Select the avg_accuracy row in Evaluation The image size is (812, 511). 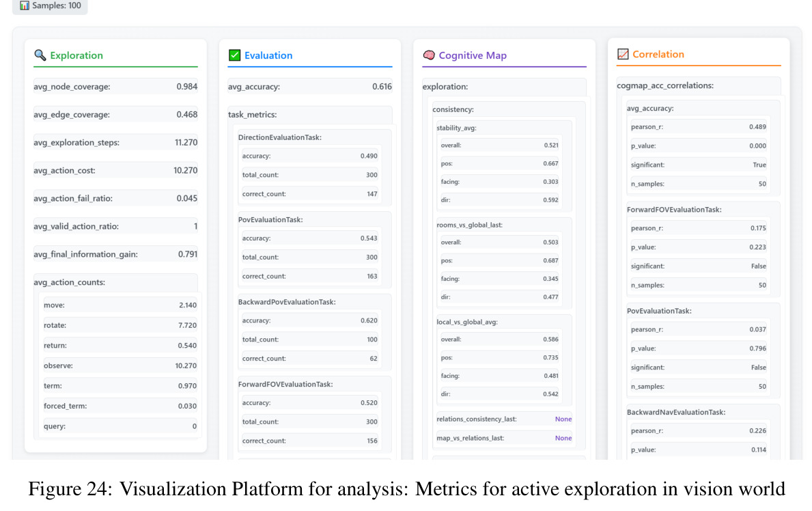309,87
